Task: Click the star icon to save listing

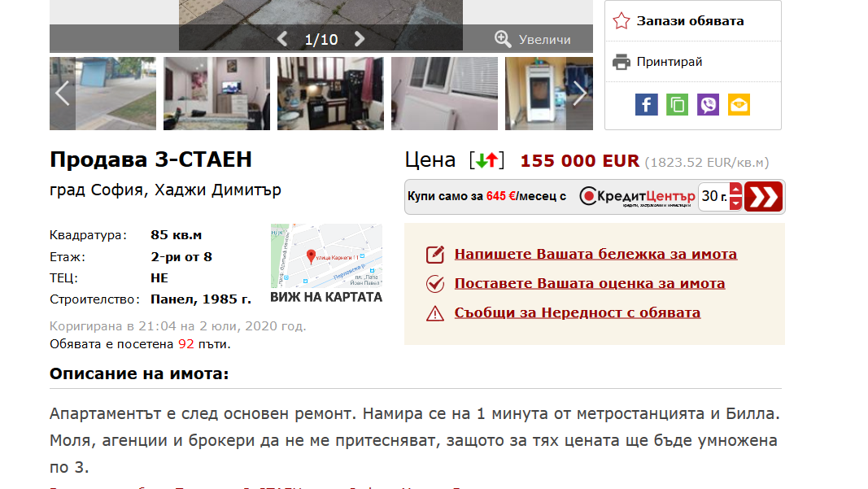Action: click(x=622, y=21)
